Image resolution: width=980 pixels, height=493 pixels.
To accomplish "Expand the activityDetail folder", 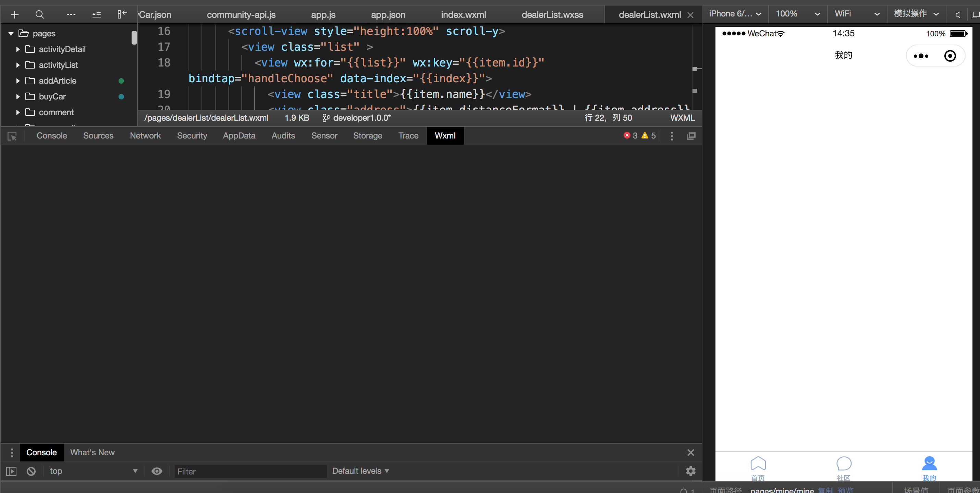I will point(18,49).
